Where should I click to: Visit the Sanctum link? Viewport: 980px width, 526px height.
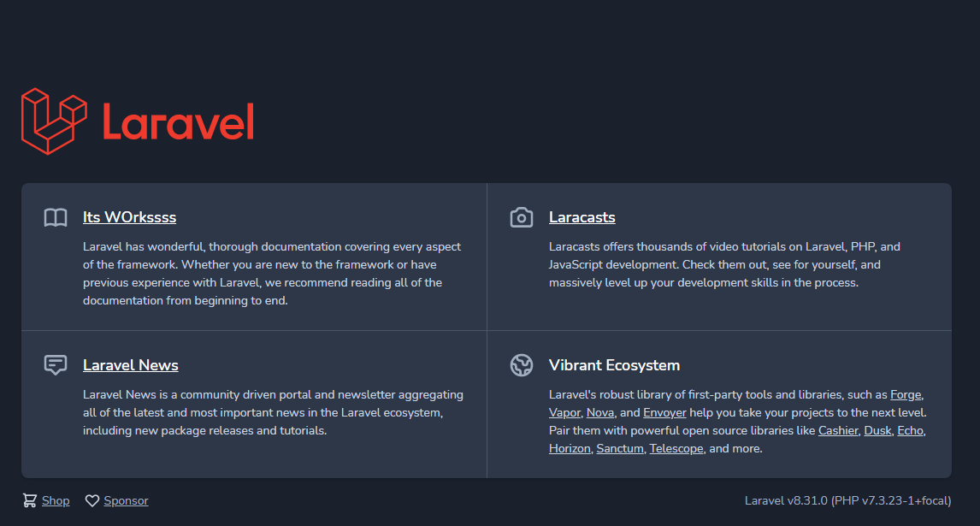click(x=619, y=448)
